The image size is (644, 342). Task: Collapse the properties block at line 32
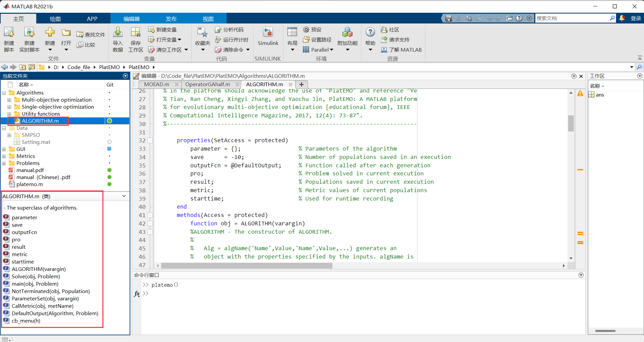coord(150,140)
